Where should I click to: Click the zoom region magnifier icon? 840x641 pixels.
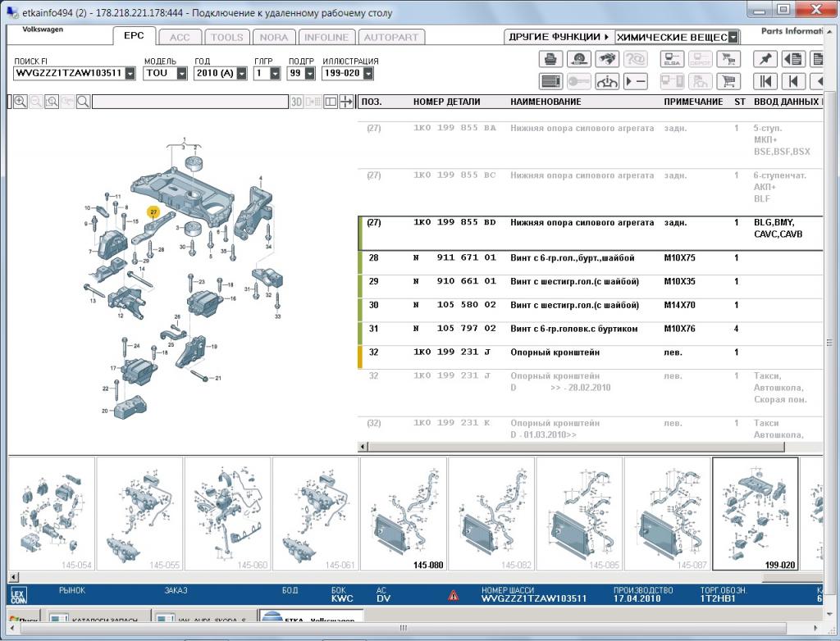[x=52, y=102]
